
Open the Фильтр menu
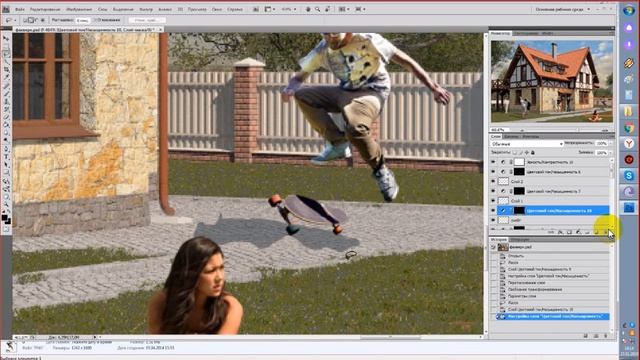[x=146, y=9]
